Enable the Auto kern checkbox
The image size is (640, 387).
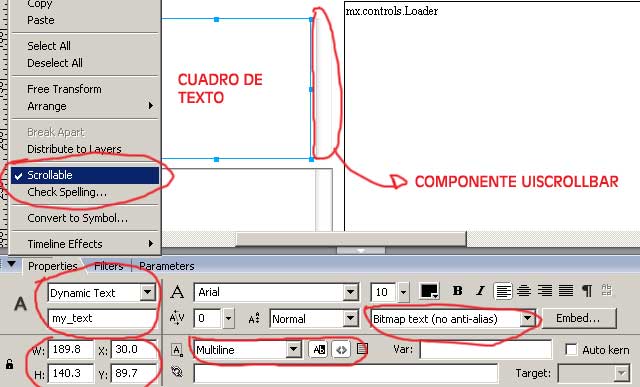coord(571,349)
